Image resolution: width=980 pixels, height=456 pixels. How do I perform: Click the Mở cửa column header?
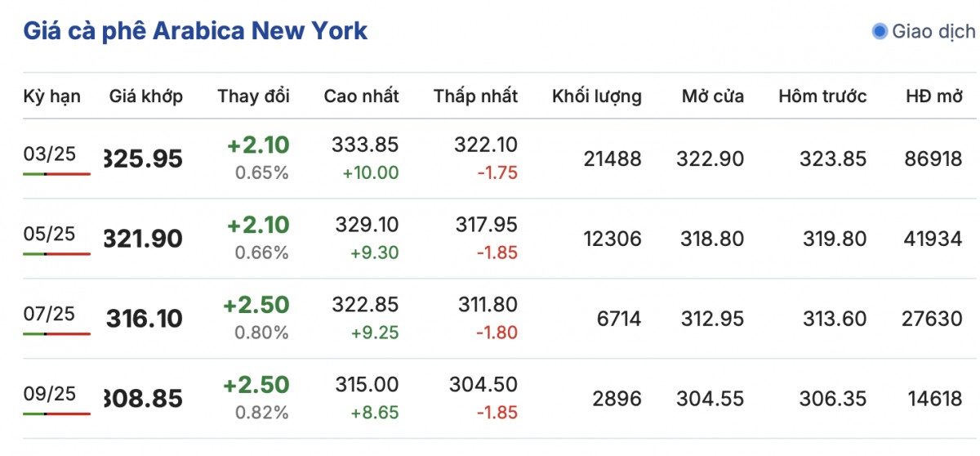tap(712, 96)
